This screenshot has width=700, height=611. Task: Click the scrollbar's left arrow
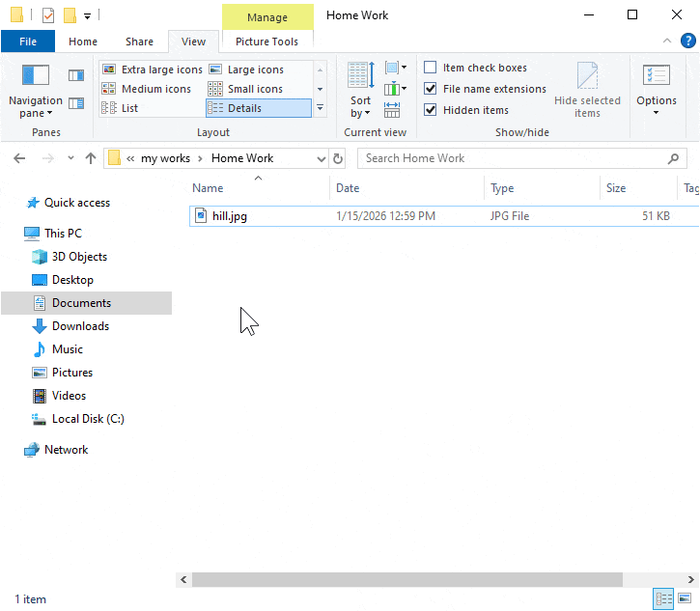click(183, 580)
